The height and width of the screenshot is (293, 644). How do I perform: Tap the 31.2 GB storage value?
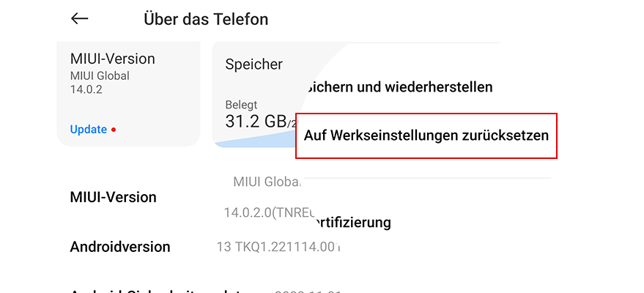click(255, 120)
